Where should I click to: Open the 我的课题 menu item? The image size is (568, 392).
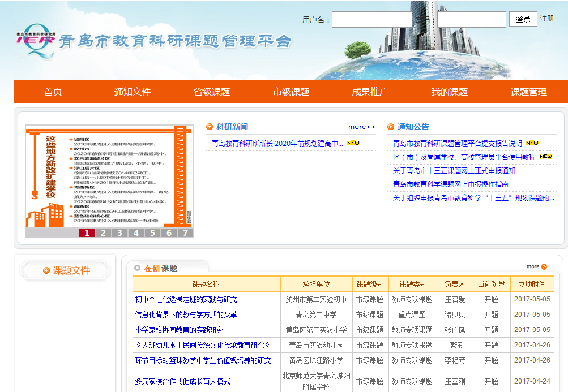pyautogui.click(x=450, y=92)
